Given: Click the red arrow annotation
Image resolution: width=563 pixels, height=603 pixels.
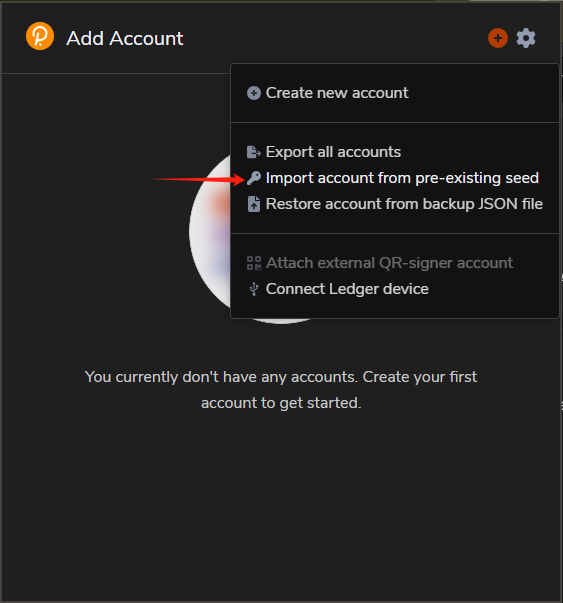Looking at the screenshot, I should (198, 179).
